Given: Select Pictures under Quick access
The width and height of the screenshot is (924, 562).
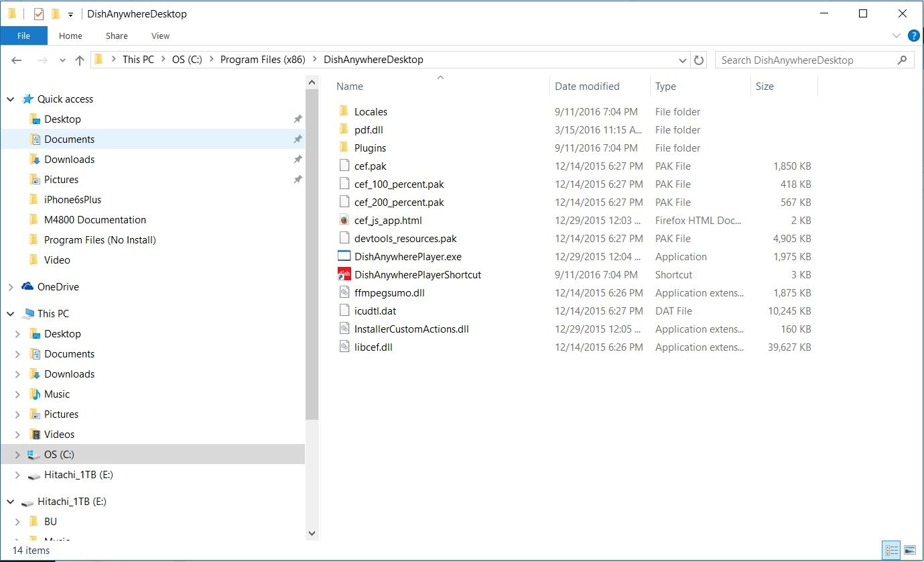Looking at the screenshot, I should coord(61,180).
